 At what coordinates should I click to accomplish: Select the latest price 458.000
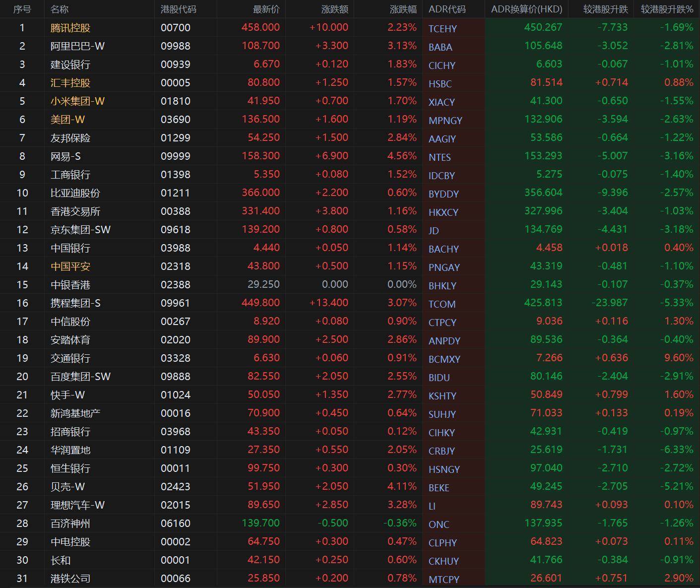260,27
